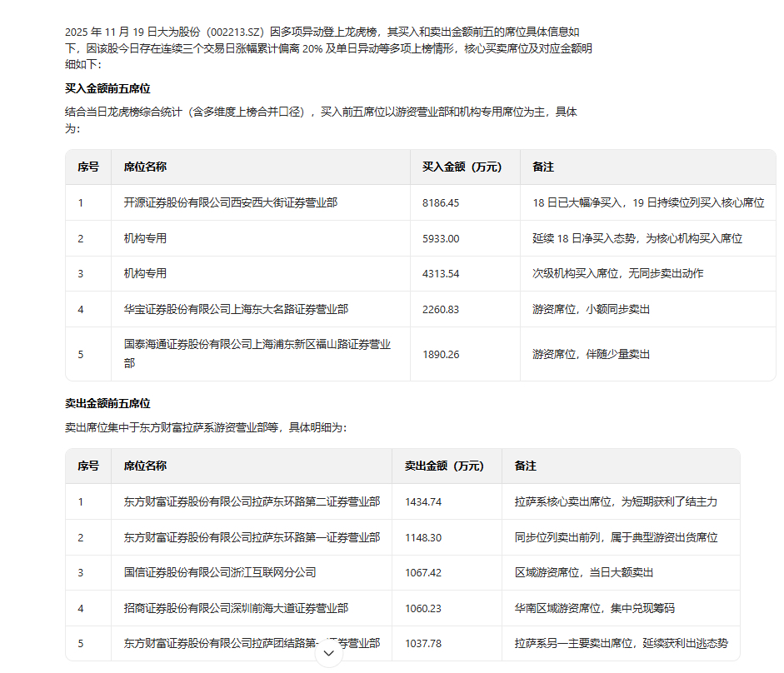This screenshot has height=673, width=784.
Task: Click the sell amount 1148.30
Action: tap(423, 538)
